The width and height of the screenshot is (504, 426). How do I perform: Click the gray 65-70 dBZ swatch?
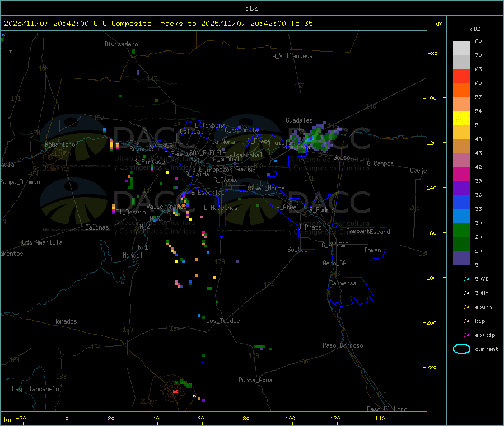461,62
